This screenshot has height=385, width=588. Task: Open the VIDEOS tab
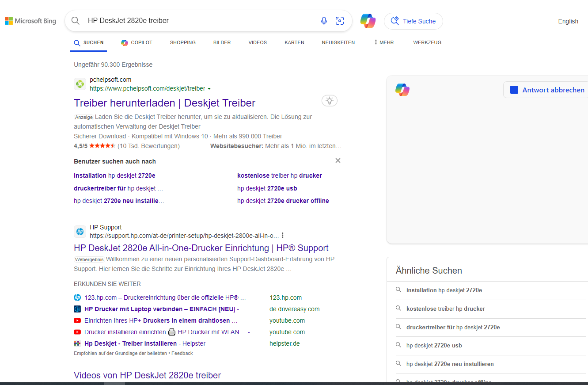pos(258,43)
